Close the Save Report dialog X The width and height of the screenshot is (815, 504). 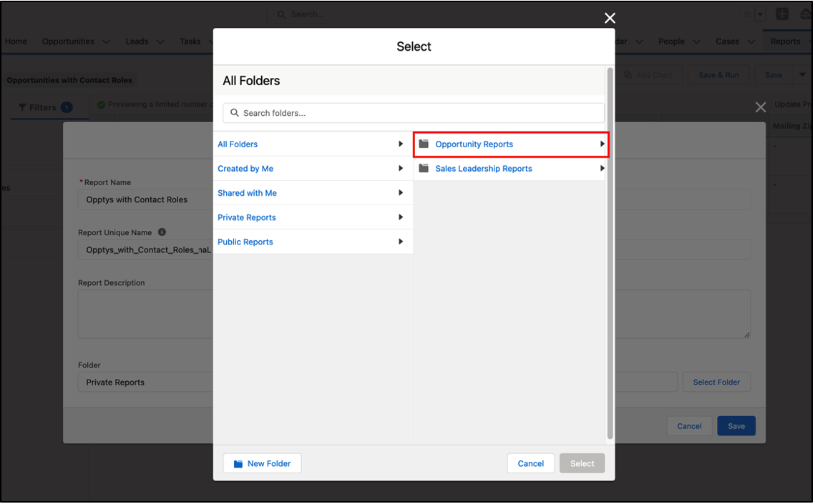point(761,107)
